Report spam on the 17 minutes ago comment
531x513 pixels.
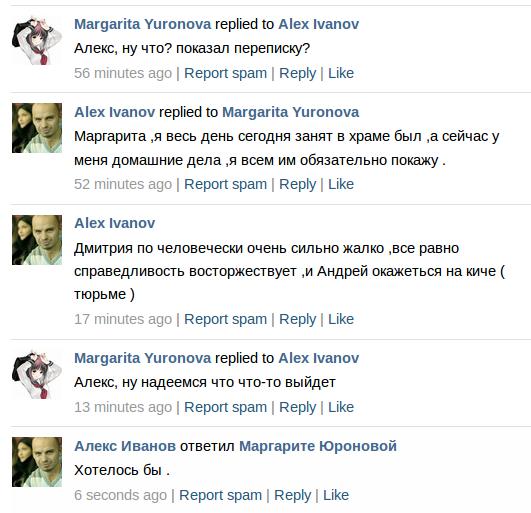[x=225, y=319]
